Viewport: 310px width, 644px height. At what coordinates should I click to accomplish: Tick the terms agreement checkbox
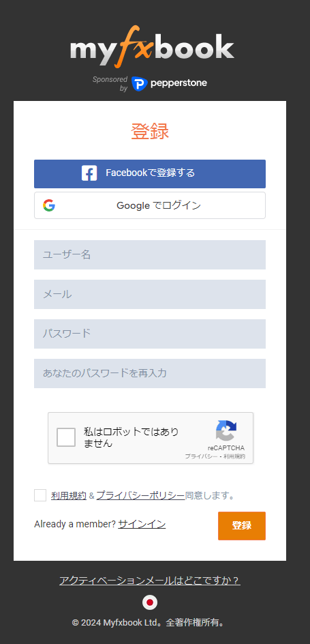click(40, 495)
